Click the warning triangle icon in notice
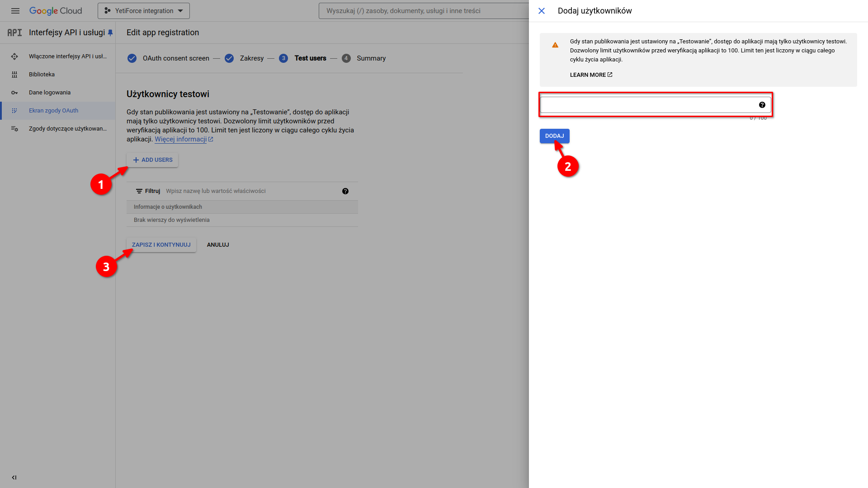 tap(555, 45)
